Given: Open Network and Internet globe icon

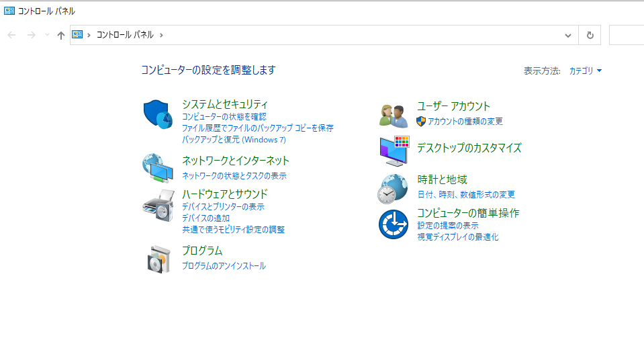Looking at the screenshot, I should pyautogui.click(x=158, y=168).
